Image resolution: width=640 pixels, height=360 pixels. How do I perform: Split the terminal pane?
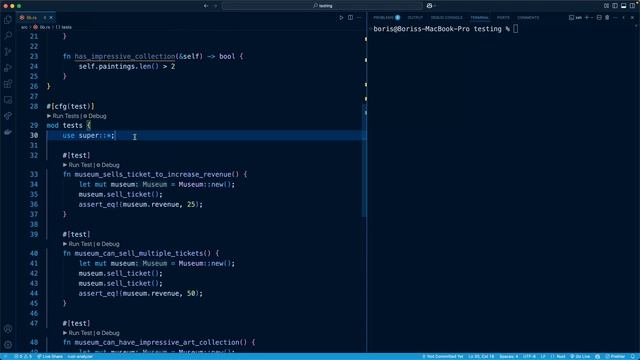pyautogui.click(x=599, y=18)
